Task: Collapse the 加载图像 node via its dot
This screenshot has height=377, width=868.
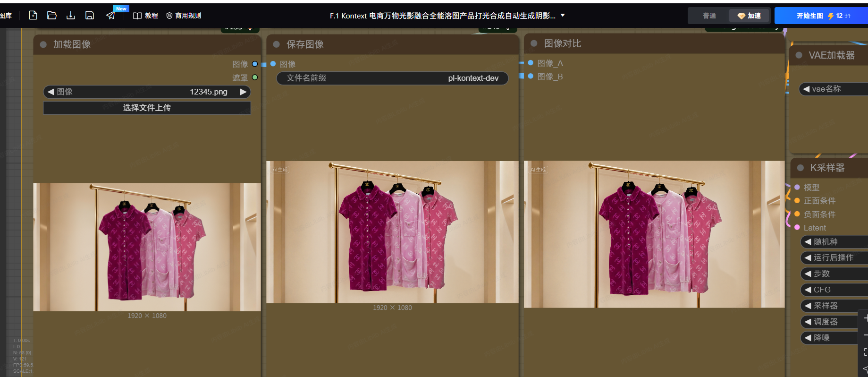Action: [43, 44]
